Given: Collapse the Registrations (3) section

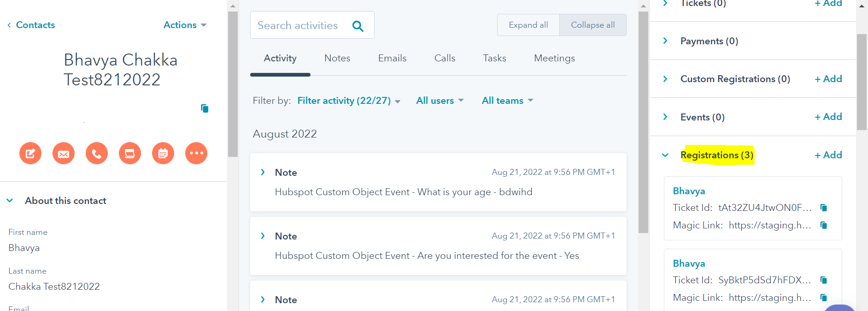Looking at the screenshot, I should coord(665,155).
